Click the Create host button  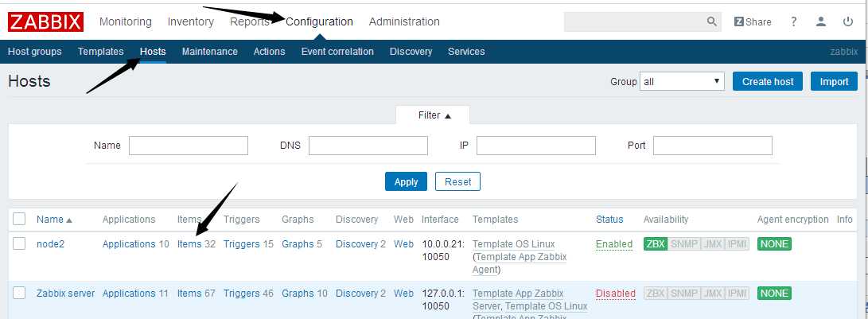[768, 81]
